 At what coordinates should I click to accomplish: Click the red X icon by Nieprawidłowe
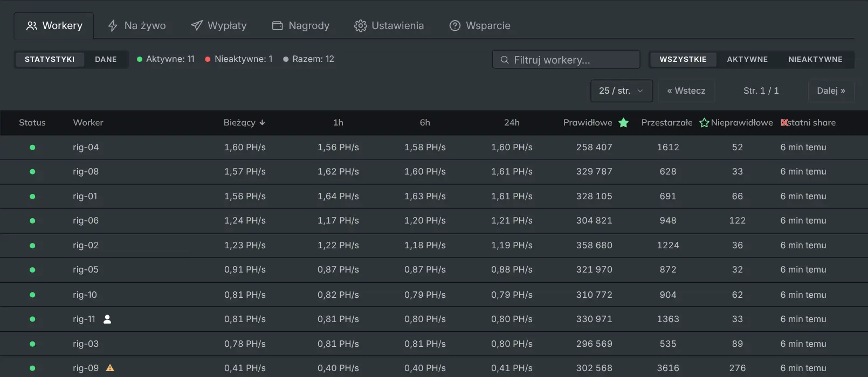(784, 123)
